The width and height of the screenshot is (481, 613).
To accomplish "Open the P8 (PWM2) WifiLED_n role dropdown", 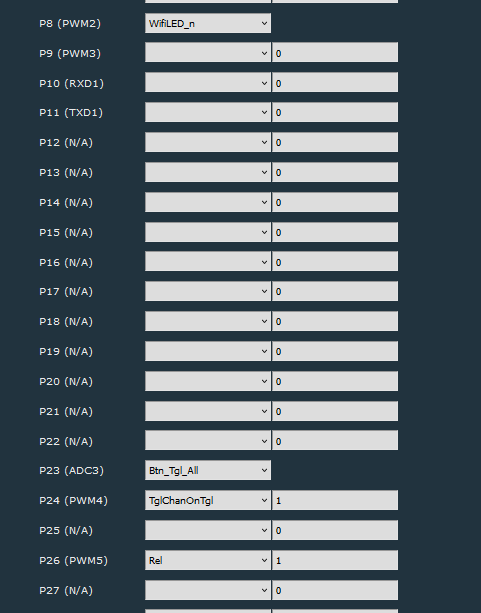I will coord(208,23).
